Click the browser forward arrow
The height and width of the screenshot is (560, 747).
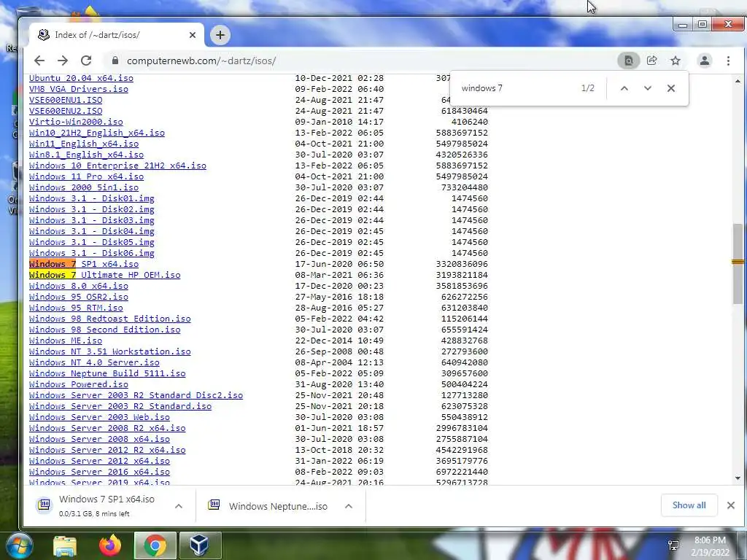coord(63,61)
